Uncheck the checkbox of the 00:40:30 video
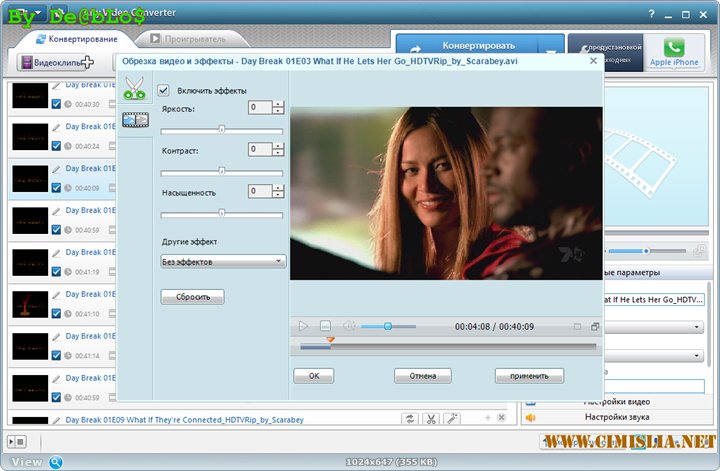720x471 pixels. click(56, 103)
